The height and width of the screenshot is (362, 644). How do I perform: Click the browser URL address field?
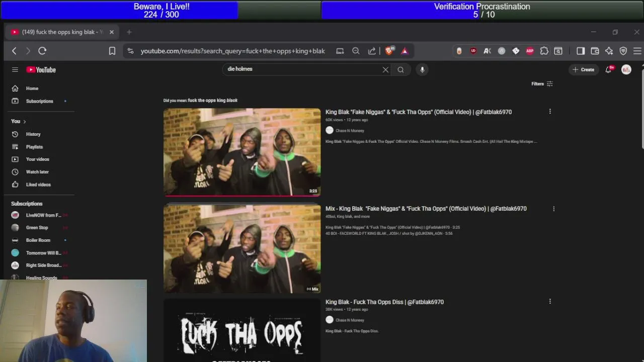coord(233,51)
